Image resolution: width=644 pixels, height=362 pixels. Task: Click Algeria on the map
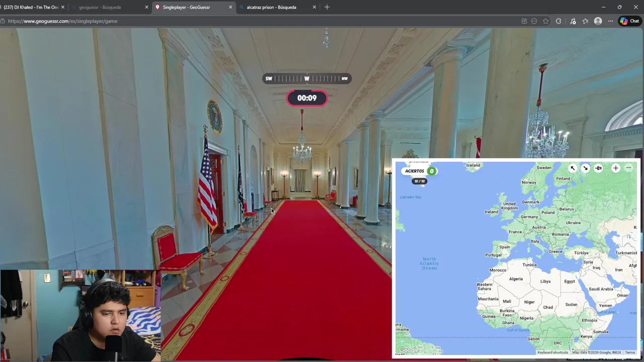516,279
